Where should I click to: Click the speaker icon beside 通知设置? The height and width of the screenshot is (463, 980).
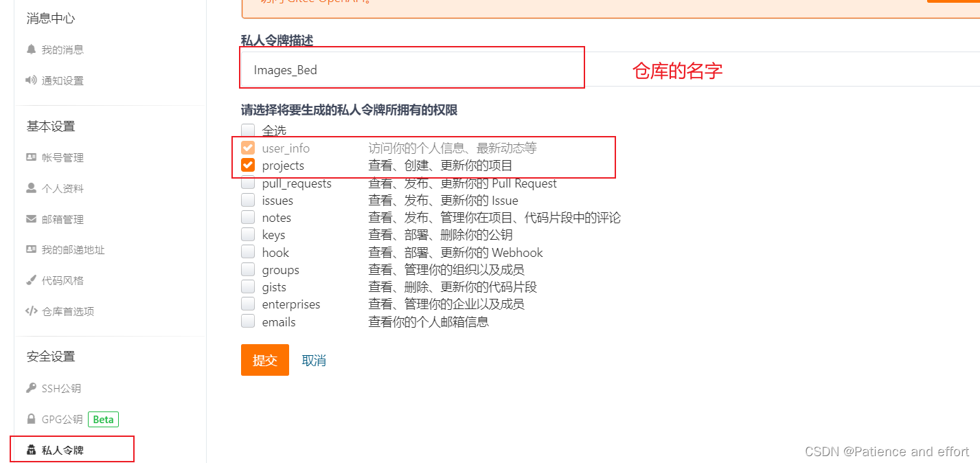31,80
